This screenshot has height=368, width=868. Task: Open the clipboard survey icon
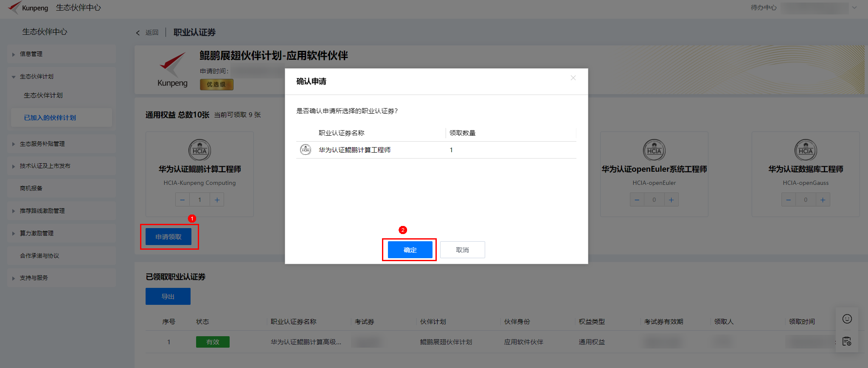tap(847, 341)
